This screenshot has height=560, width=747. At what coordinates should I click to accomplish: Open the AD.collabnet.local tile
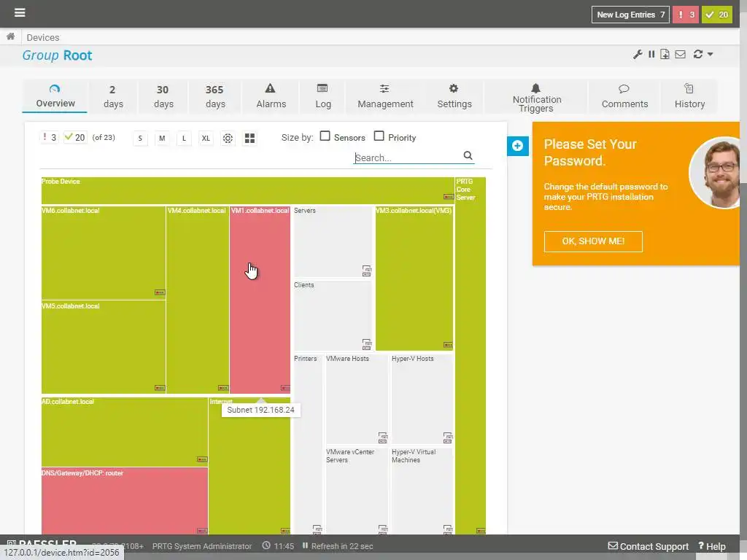click(124, 432)
